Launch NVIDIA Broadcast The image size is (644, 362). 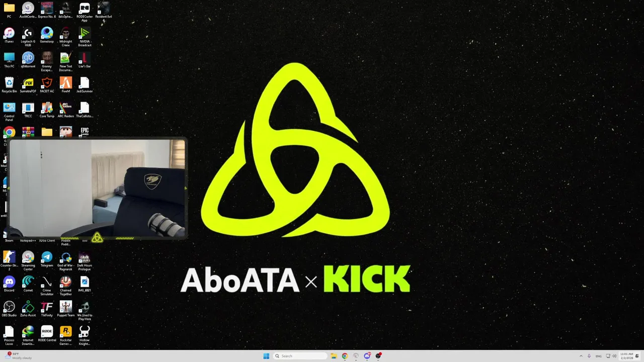pos(85,37)
